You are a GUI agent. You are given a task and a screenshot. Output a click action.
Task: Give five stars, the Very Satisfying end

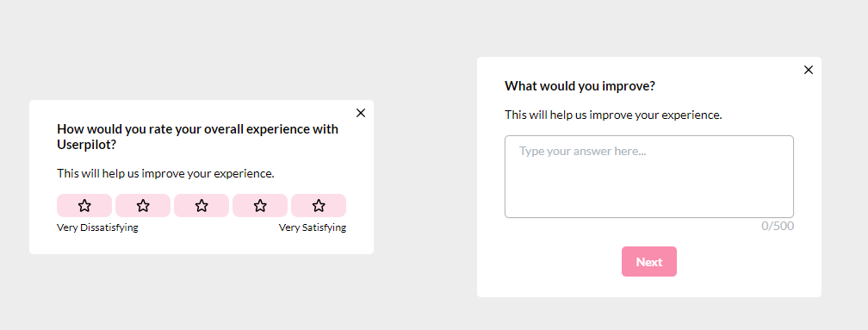pos(319,205)
